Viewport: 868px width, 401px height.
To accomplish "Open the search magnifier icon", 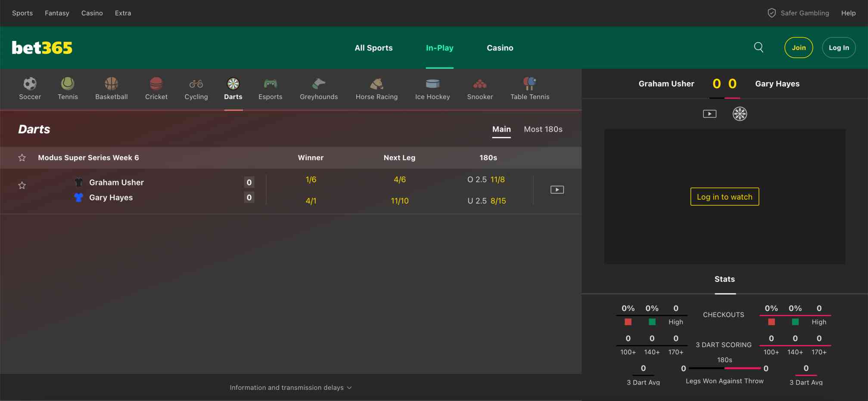I will tap(759, 47).
